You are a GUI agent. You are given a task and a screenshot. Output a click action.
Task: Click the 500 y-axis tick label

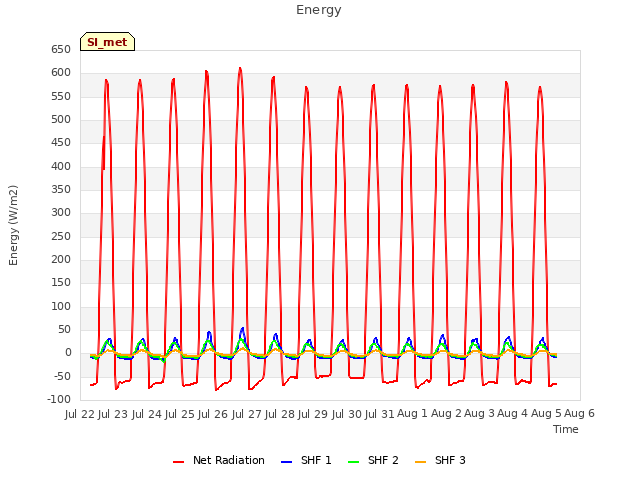(61, 120)
